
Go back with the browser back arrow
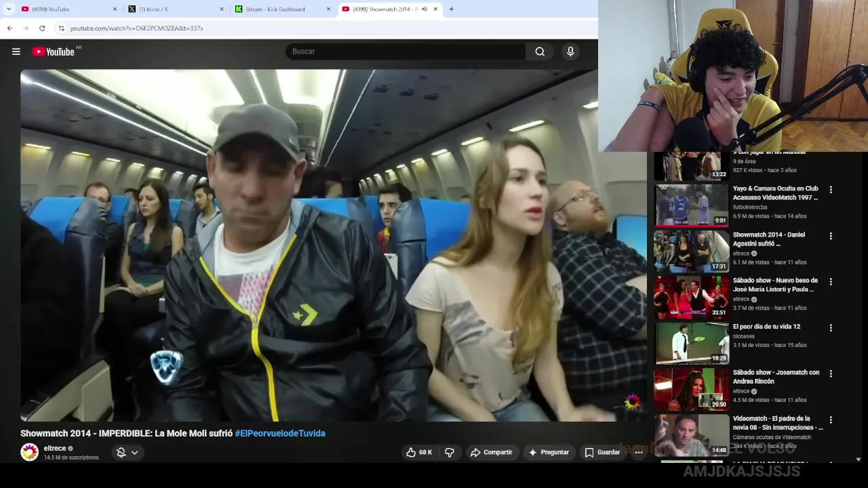[x=9, y=28]
